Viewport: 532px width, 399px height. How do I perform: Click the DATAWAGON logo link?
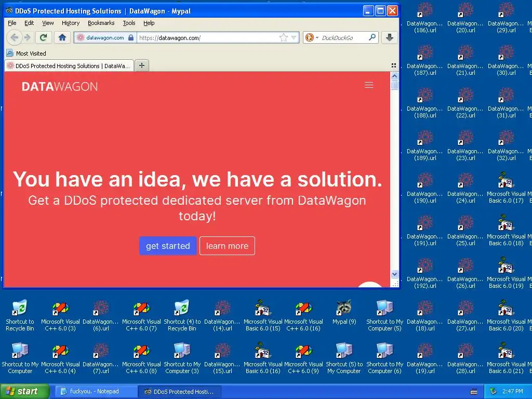coord(60,87)
